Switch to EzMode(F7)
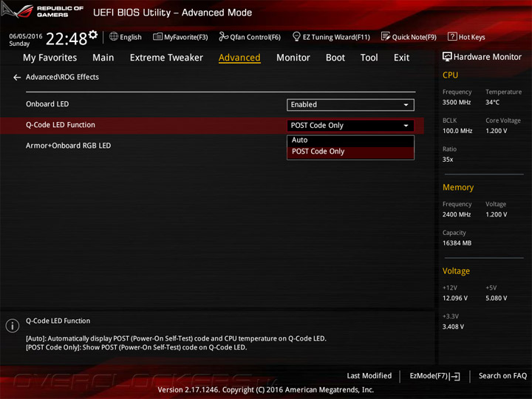Screen dimensions: 532x399 pyautogui.click(x=435, y=376)
